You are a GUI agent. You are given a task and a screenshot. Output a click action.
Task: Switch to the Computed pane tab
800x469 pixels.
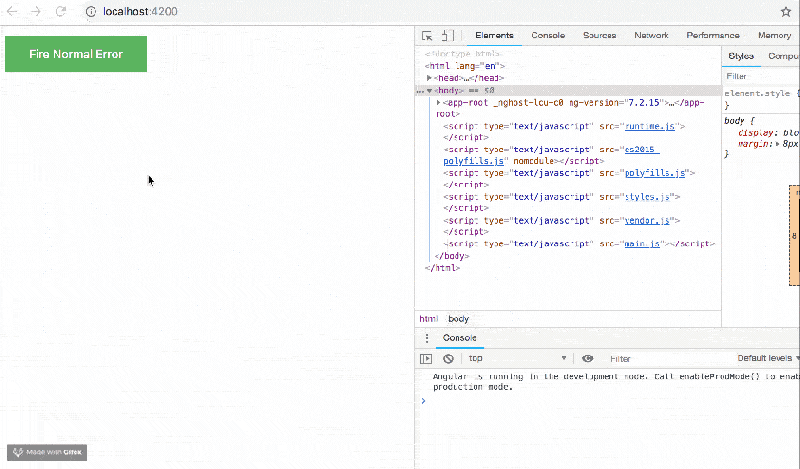point(783,56)
